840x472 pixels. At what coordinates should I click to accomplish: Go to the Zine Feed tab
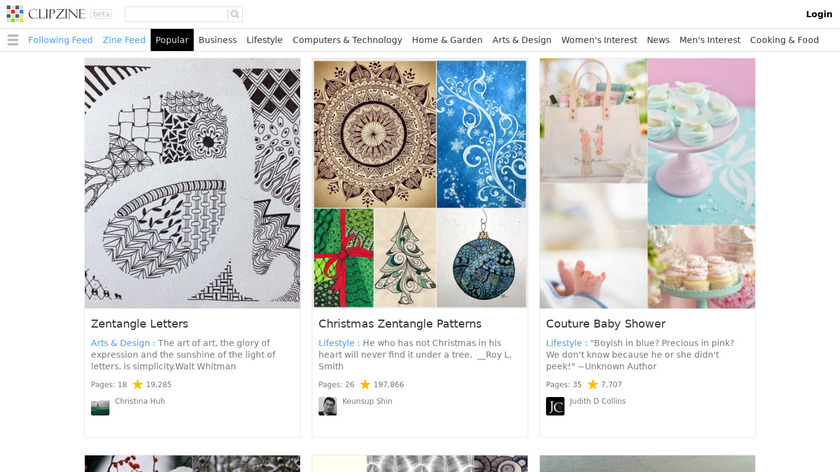pyautogui.click(x=124, y=40)
